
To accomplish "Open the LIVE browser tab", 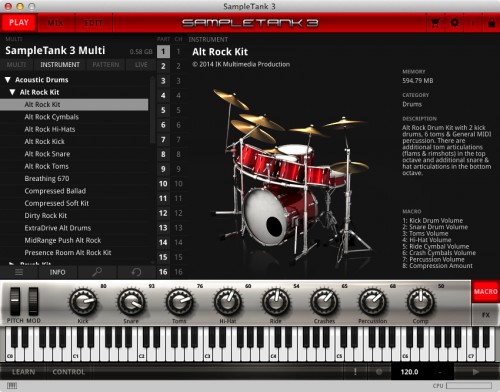I will [141, 65].
